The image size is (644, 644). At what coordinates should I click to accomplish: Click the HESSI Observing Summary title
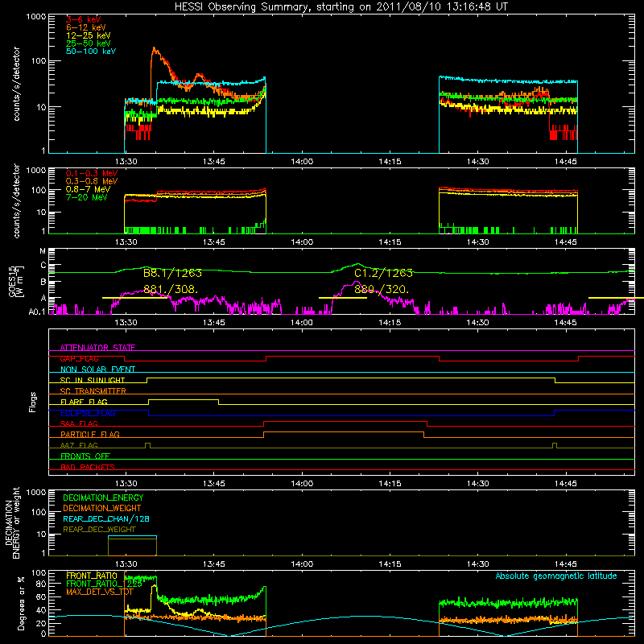point(341,7)
